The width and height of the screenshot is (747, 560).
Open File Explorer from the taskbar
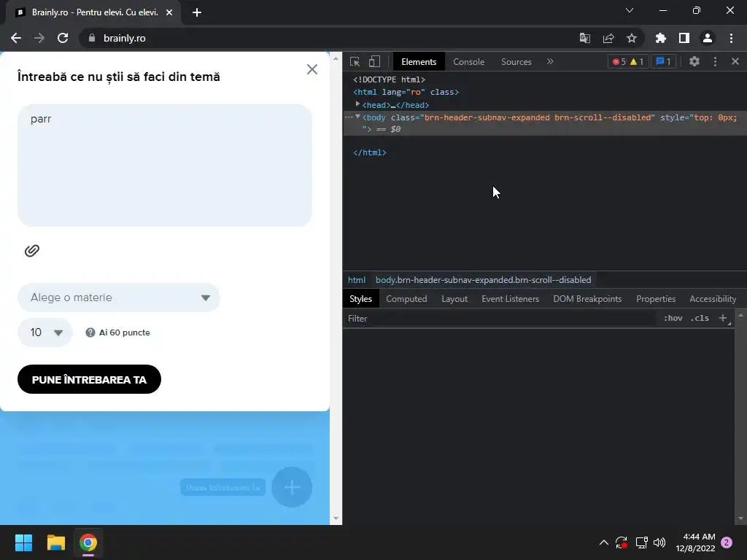(x=55, y=542)
